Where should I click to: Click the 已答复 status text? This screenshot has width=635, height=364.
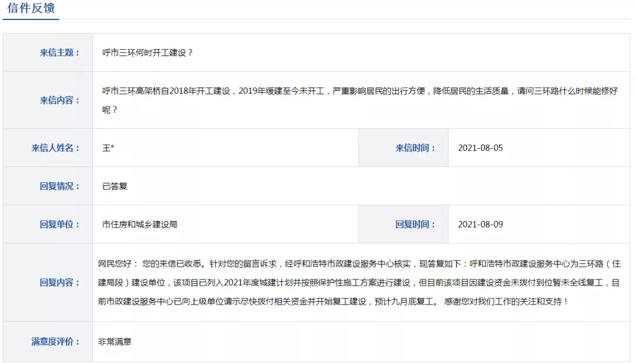[115, 186]
